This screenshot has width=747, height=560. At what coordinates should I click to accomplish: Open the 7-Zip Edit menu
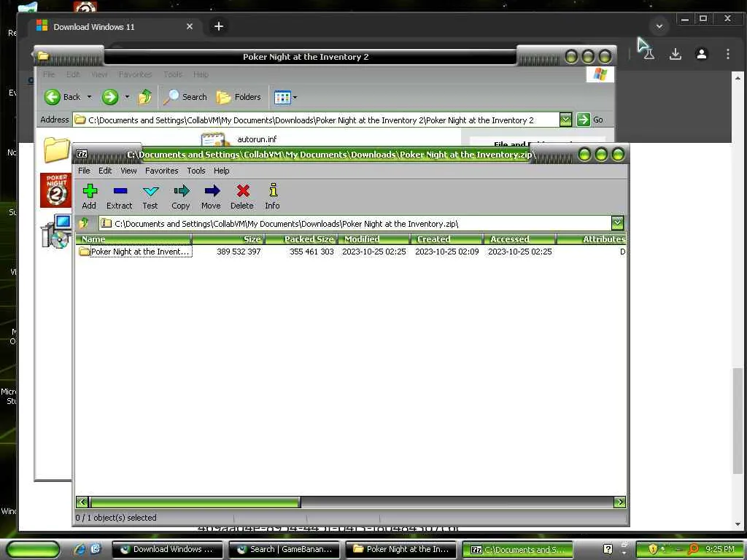[105, 171]
